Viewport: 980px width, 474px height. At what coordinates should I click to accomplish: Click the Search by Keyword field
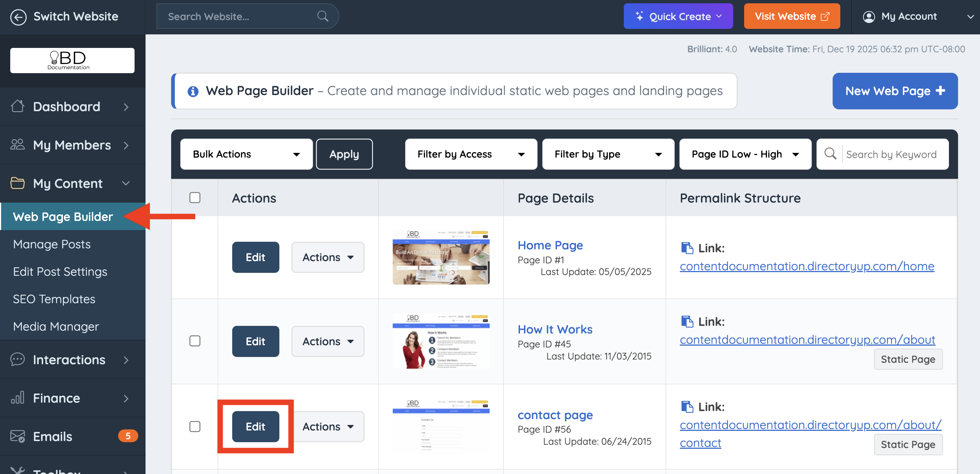click(x=891, y=154)
